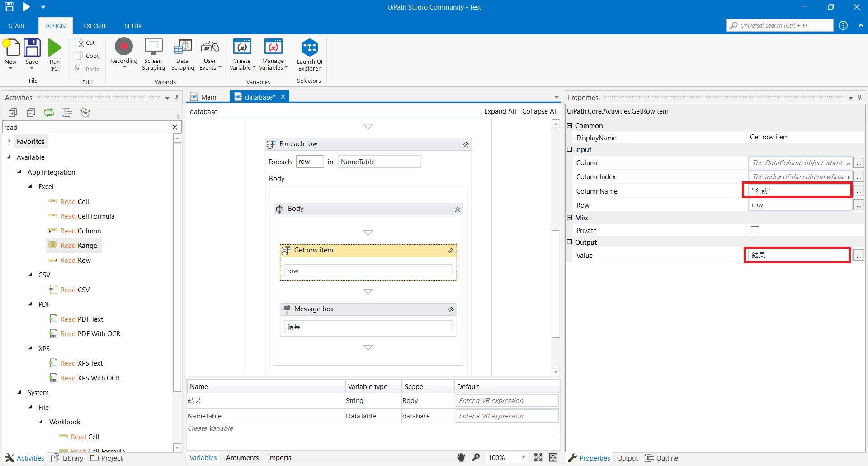Start the Recording wizard
Viewport: 868px width, 466px height.
[x=123, y=53]
